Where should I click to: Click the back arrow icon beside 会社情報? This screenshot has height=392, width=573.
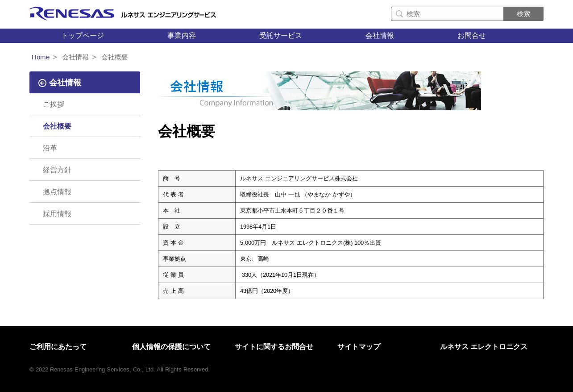coord(42,83)
